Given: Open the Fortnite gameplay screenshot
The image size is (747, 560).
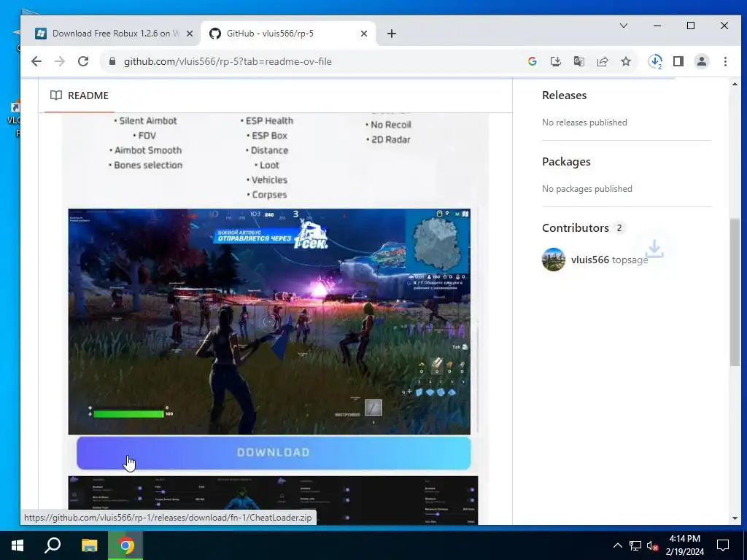Looking at the screenshot, I should tap(269, 322).
